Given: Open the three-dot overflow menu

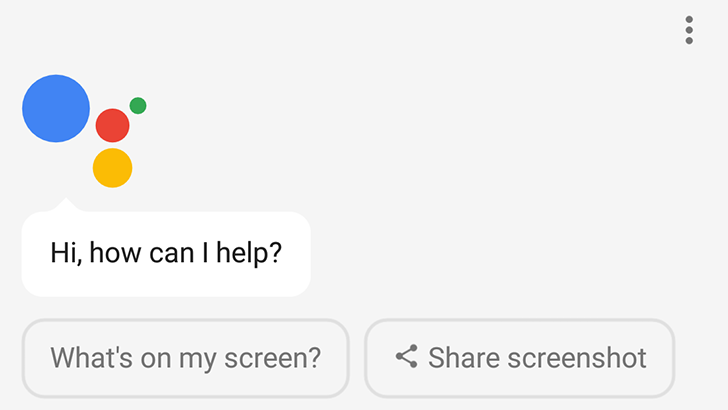Looking at the screenshot, I should click(689, 30).
